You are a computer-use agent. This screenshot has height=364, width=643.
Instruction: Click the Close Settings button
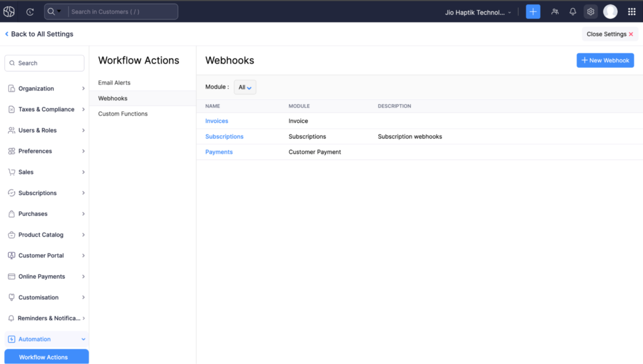coord(610,34)
